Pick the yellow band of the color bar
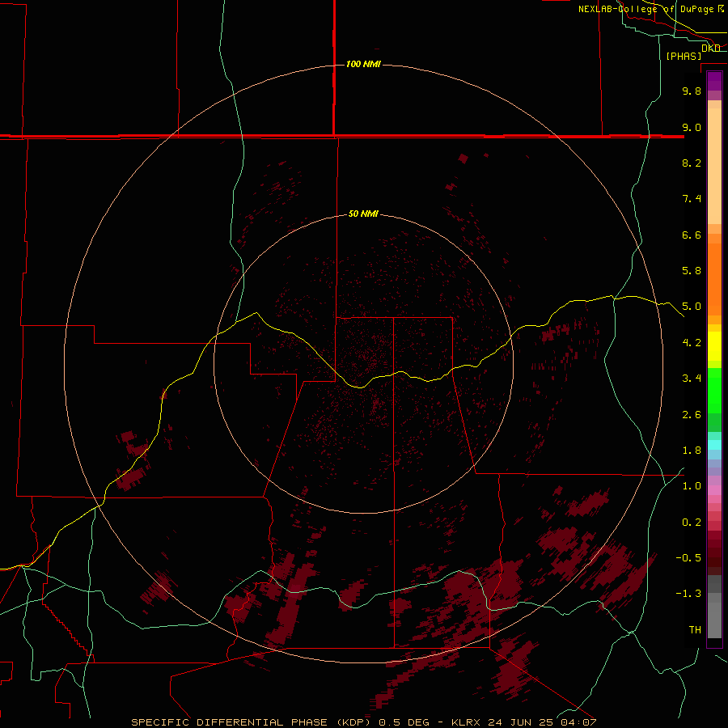 (x=714, y=346)
